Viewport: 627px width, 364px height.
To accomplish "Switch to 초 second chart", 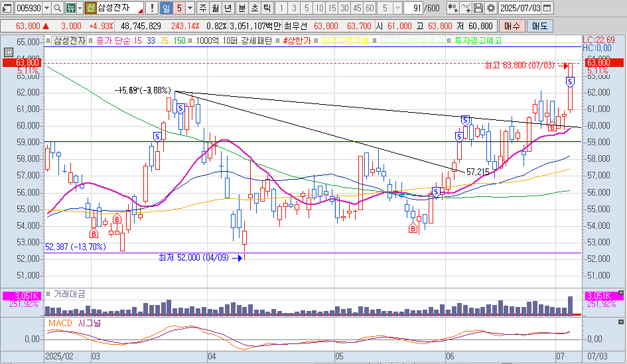I will coord(255,7).
